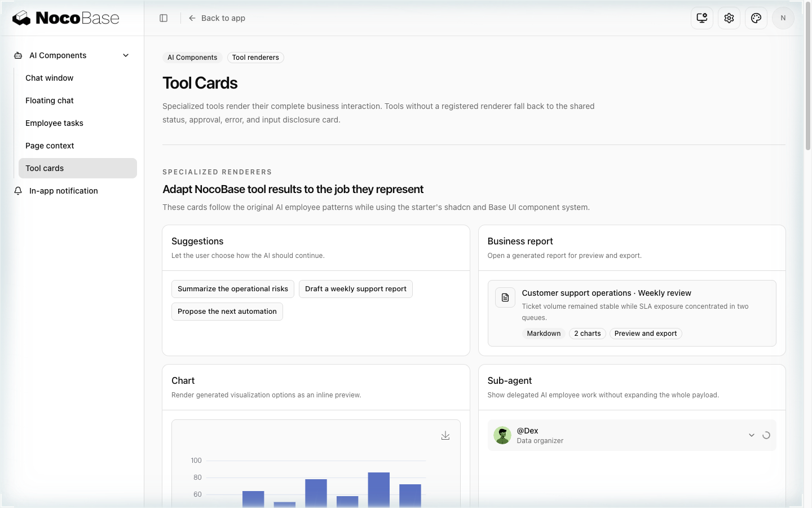
Task: Choose Summarize the operational risks suggestion
Action: coord(233,289)
